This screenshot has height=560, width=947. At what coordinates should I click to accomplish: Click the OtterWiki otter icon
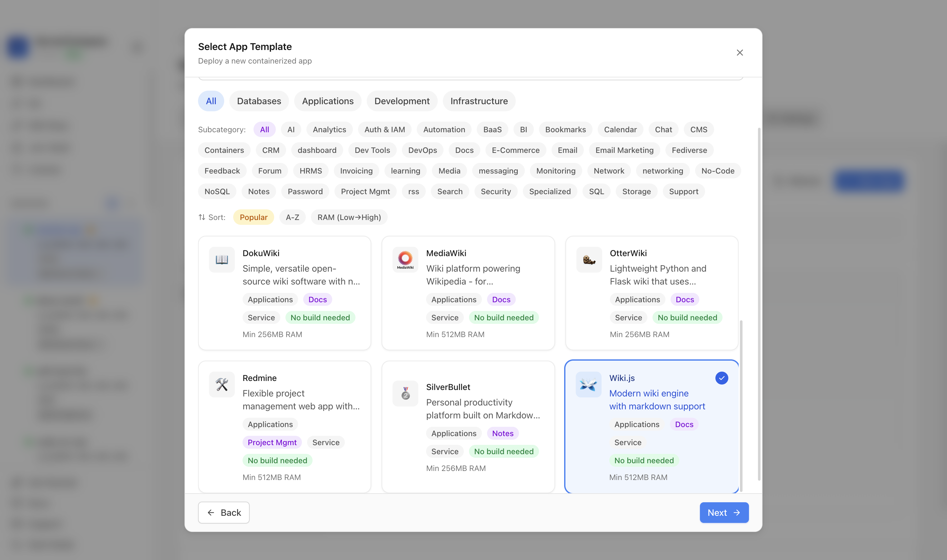click(x=589, y=260)
